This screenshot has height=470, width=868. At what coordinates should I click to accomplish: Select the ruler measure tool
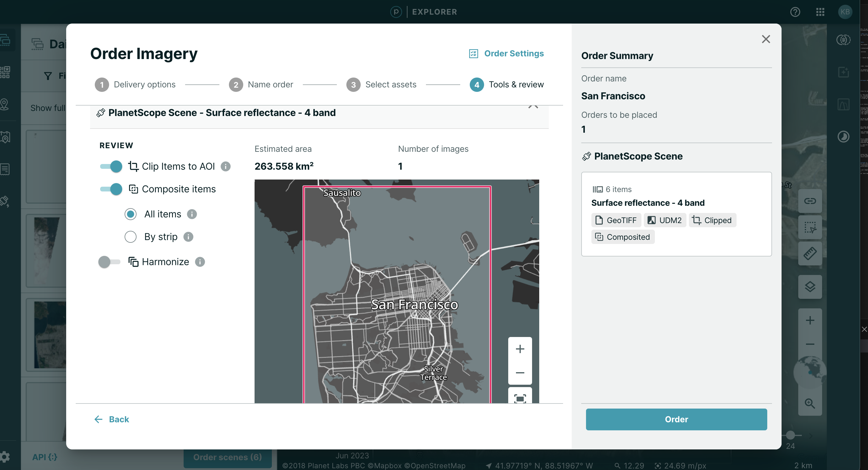[x=810, y=254]
